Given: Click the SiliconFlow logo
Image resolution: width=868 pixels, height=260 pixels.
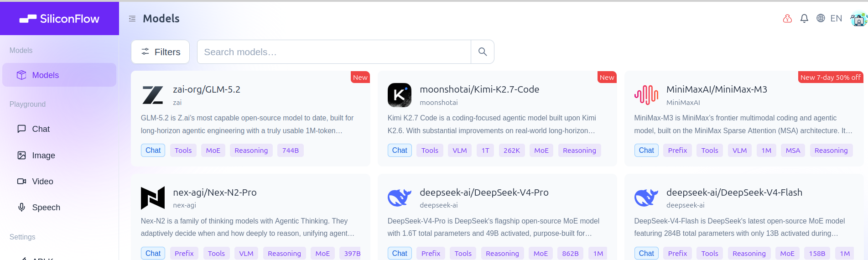Looking at the screenshot, I should [x=59, y=19].
